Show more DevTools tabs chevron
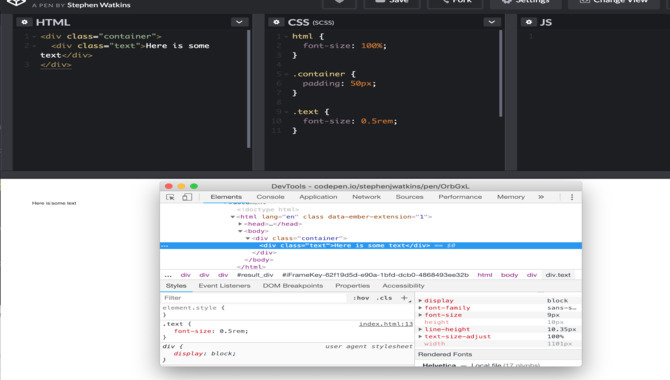This screenshot has height=380, width=670. tap(541, 197)
